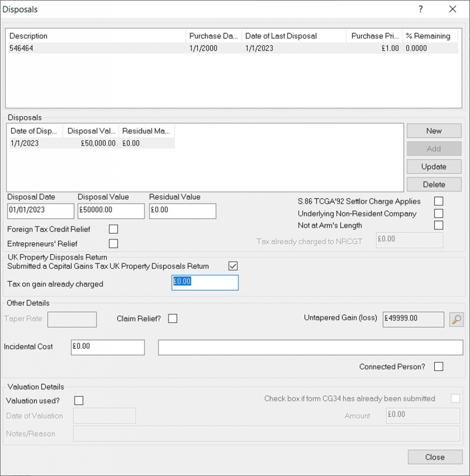The image size is (470, 476).
Task: Check S.86 TCGA'92 Settlor Charge Applies
Action: point(438,201)
